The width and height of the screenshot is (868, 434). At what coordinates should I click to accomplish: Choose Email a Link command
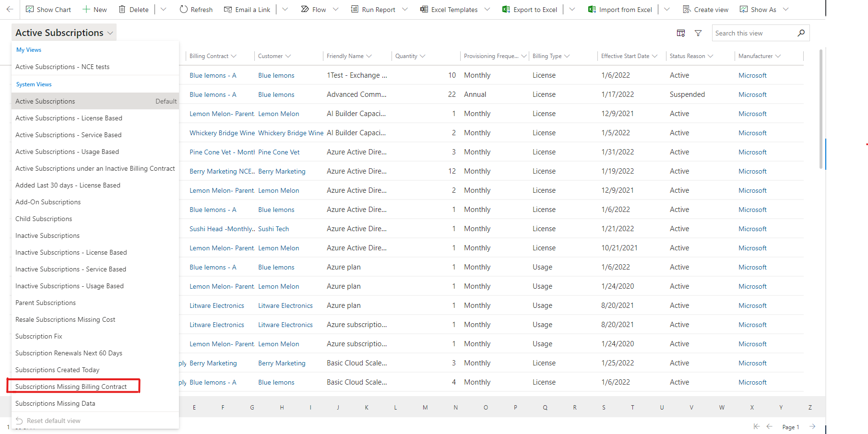[x=247, y=10]
